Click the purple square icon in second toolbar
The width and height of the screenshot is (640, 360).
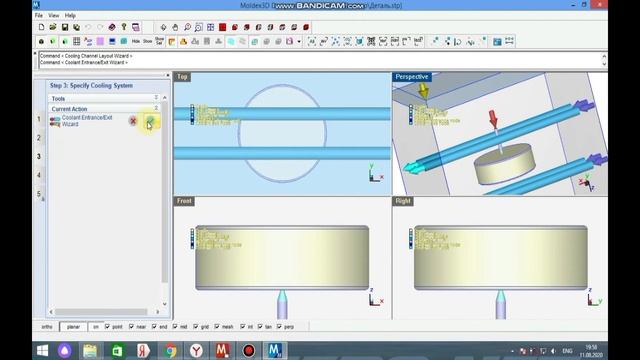click(x=100, y=41)
